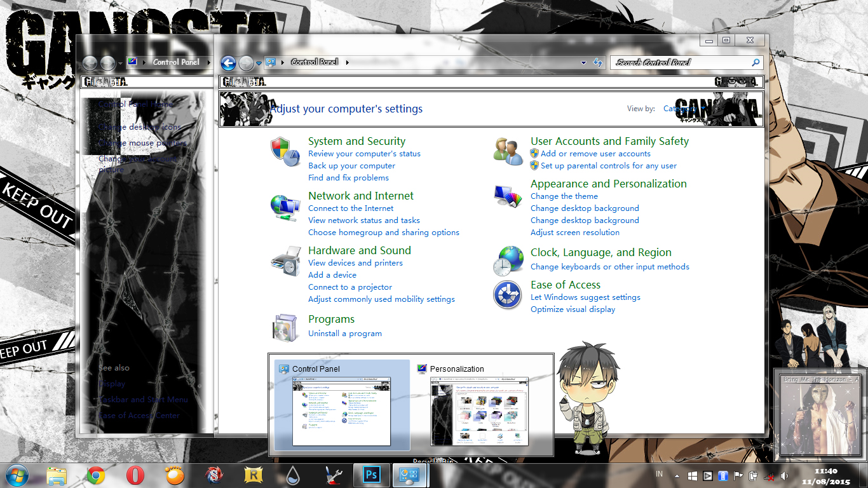Open the address bar history dropdown arrow

(x=583, y=63)
